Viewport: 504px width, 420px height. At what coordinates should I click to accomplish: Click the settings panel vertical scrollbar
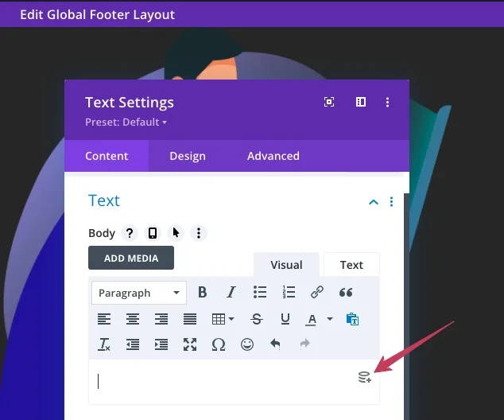406,305
